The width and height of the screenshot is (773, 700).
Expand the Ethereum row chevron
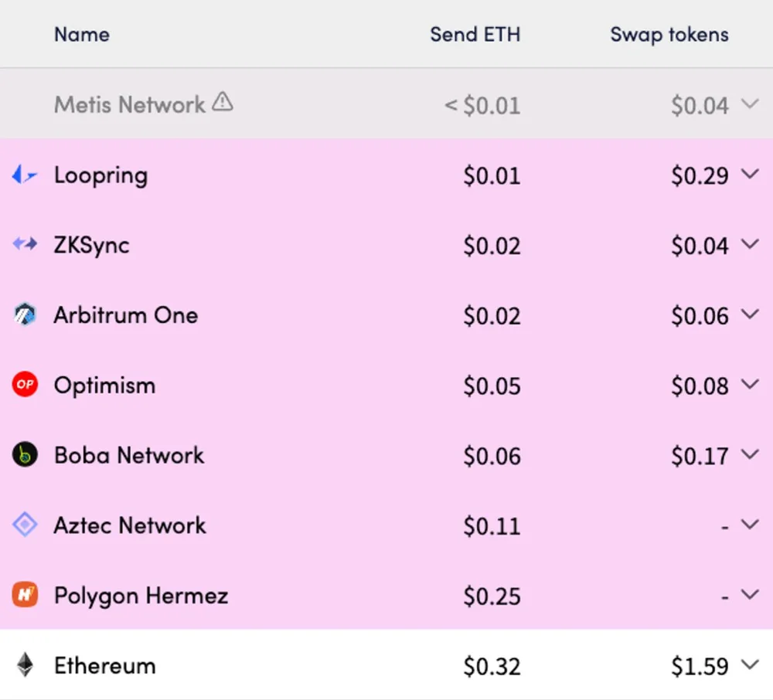click(x=750, y=664)
